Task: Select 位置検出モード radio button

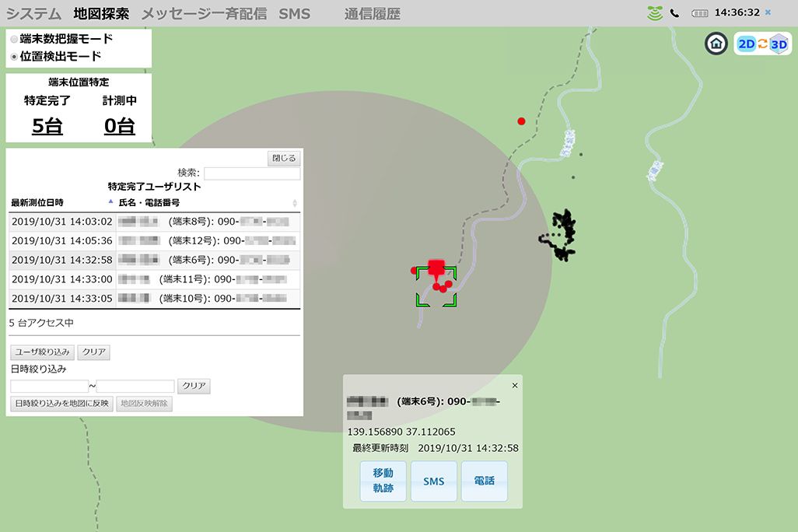Action: pos(14,57)
